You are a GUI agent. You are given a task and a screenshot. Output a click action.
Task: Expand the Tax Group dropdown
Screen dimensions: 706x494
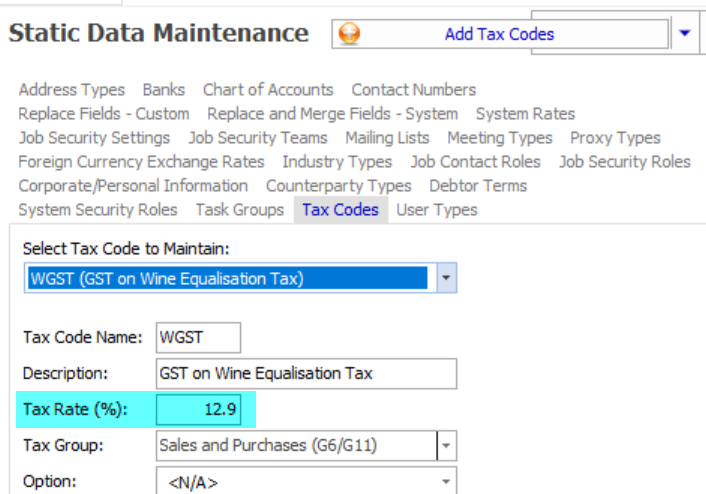[447, 445]
